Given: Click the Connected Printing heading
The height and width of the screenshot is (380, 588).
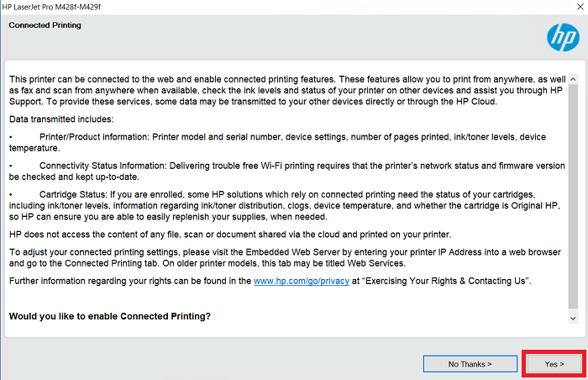Looking at the screenshot, I should coord(45,25).
